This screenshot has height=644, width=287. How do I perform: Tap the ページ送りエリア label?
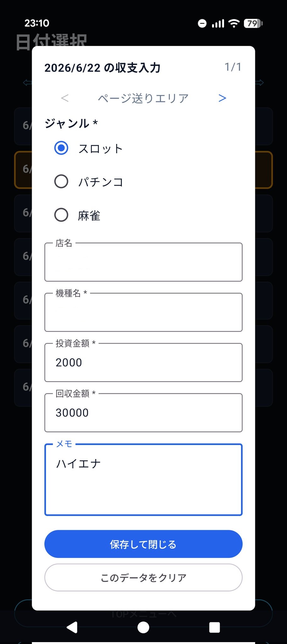pos(143,98)
